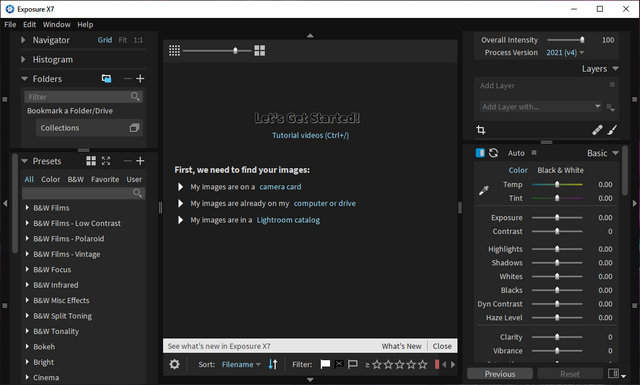Screen dimensions: 640x385
Task: Click the What's New button
Action: coord(401,346)
